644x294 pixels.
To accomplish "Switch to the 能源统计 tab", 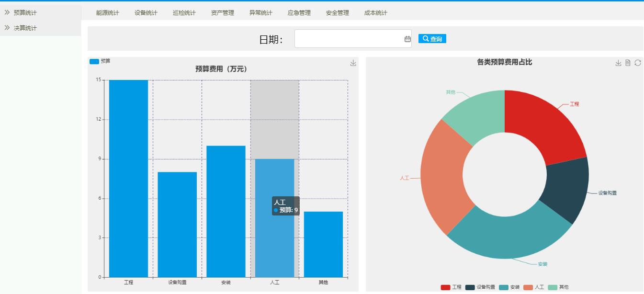I will [x=107, y=13].
